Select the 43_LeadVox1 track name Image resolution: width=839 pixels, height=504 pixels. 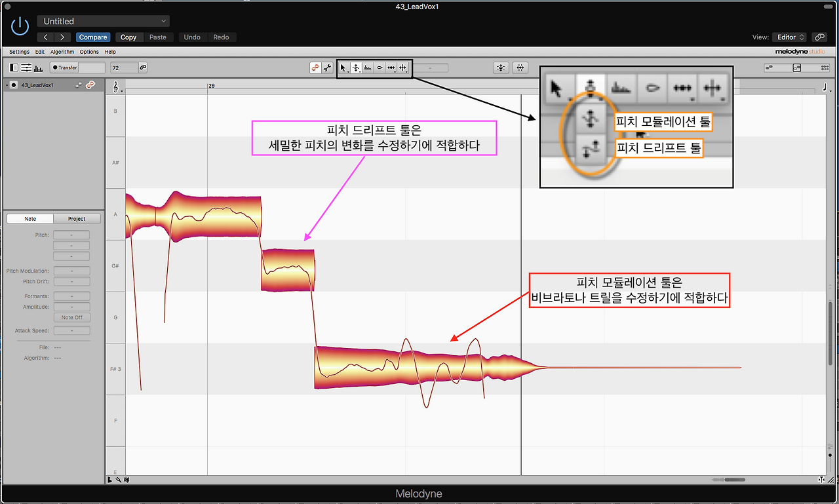(x=37, y=85)
